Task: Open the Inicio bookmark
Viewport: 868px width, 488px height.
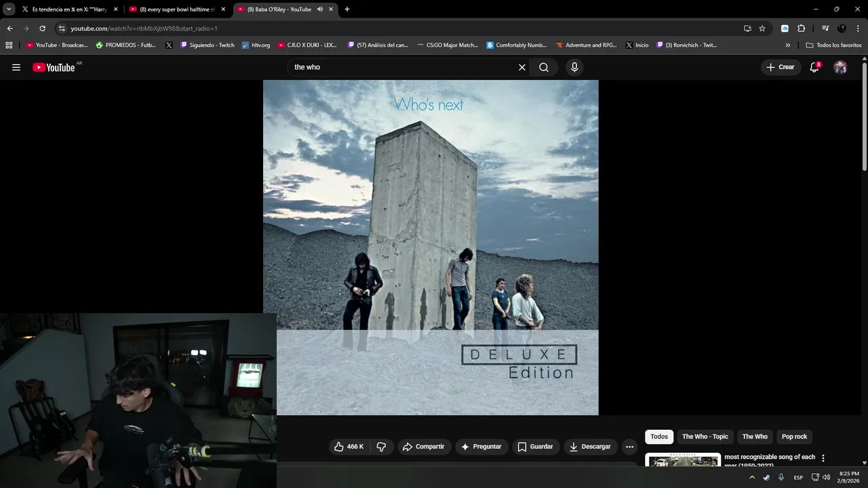Action: tap(637, 45)
